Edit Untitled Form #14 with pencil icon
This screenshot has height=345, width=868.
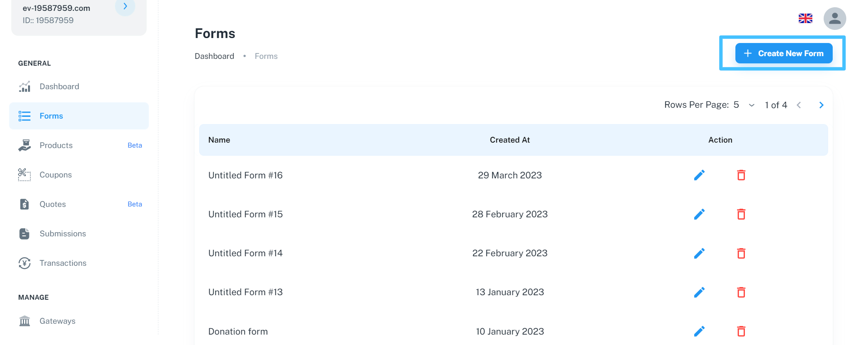[x=699, y=253]
